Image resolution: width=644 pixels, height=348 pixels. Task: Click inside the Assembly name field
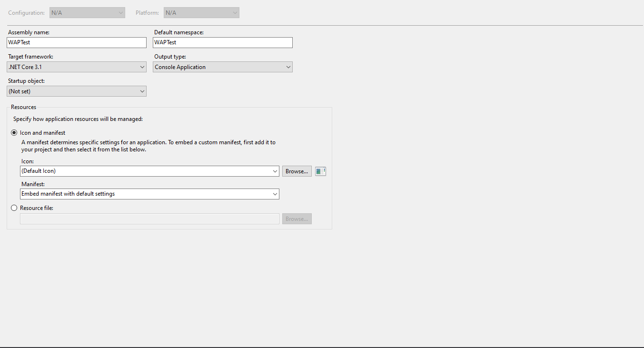76,42
